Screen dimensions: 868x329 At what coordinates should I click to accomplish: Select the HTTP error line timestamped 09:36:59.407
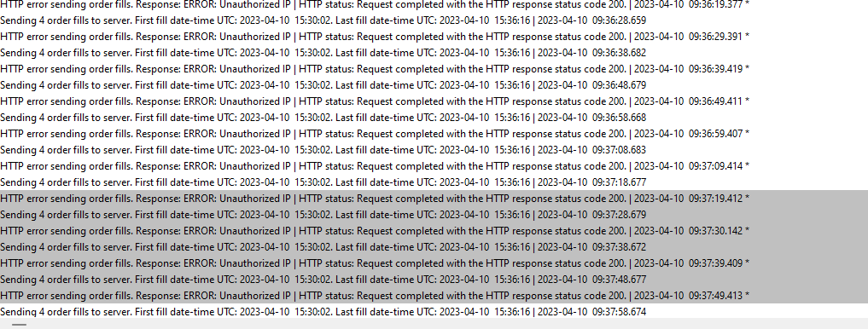434,134
